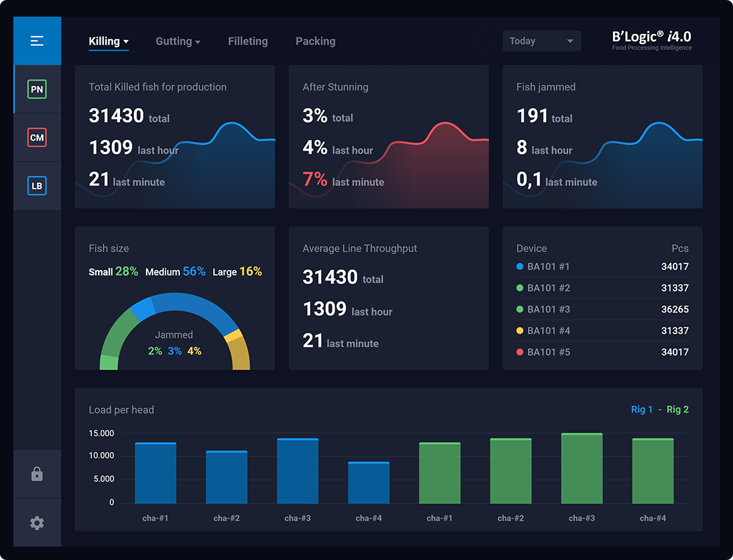Screen dimensions: 733x560
Task: Toggle the Rig 2 data series
Action: pos(677,409)
